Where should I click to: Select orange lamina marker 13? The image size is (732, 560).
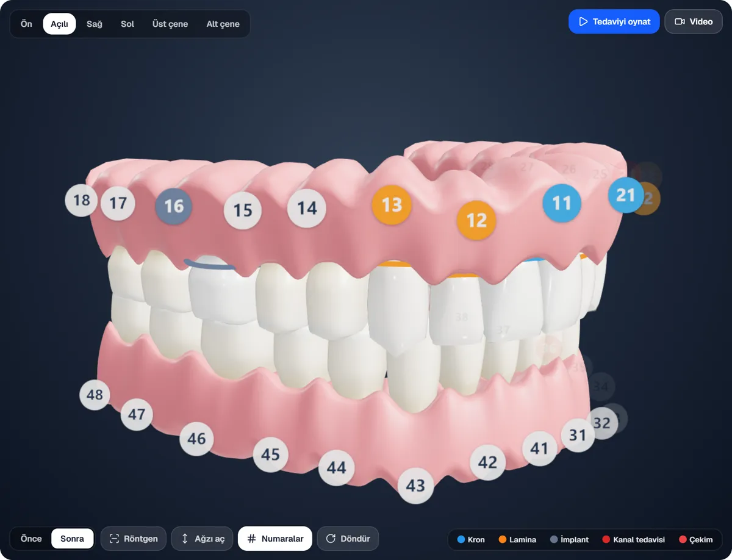pos(392,204)
